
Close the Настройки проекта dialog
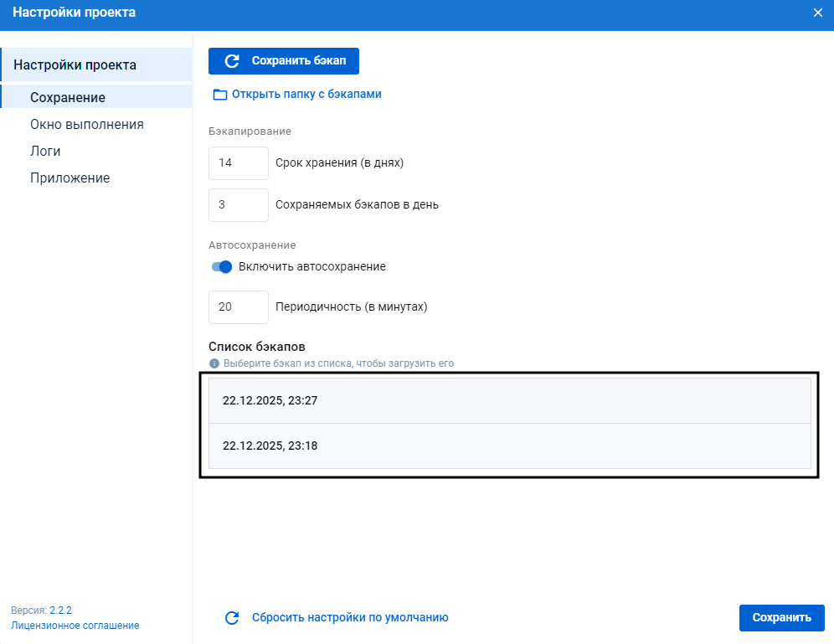pyautogui.click(x=818, y=13)
